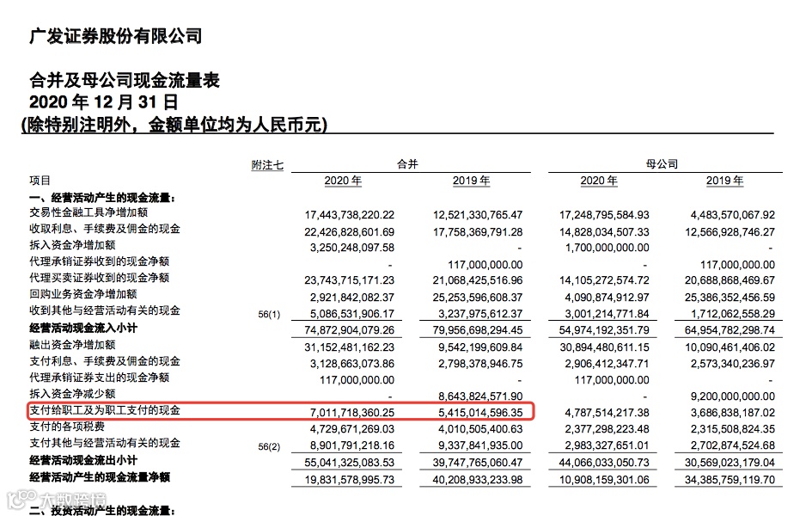Click the 合并 column group header
The width and height of the screenshot is (812, 516).
click(x=407, y=164)
